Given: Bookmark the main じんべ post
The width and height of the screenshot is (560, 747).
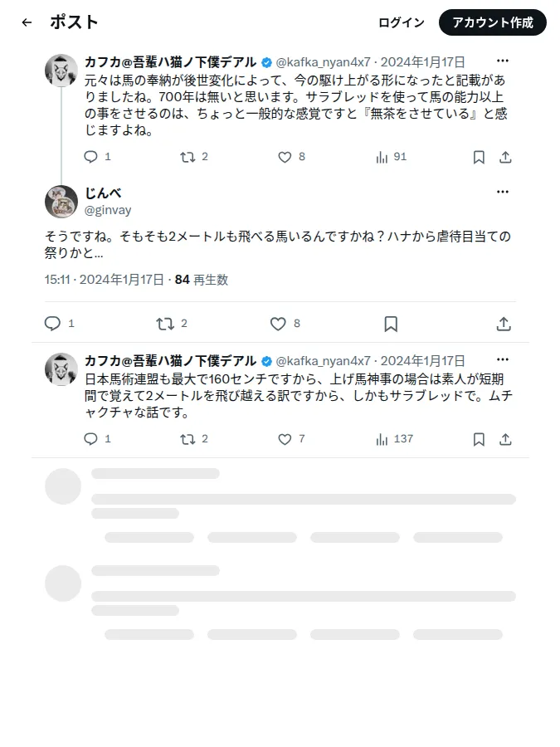Looking at the screenshot, I should point(391,324).
